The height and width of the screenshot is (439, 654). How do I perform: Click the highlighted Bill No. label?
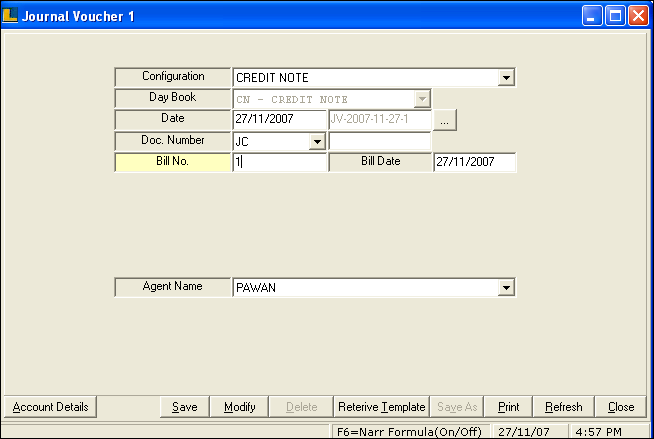[x=173, y=162]
